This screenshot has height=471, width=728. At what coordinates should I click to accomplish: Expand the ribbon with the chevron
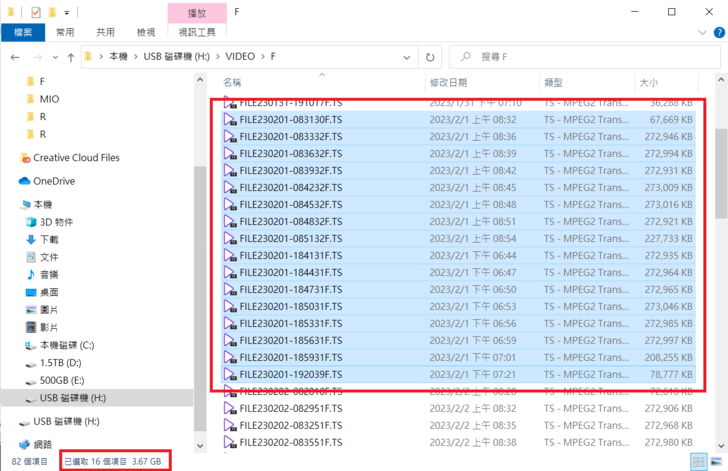(702, 32)
